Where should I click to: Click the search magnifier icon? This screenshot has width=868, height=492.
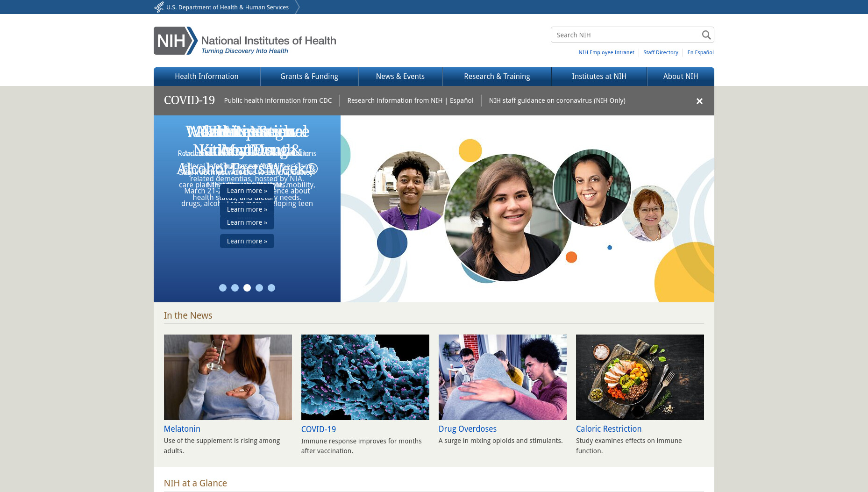706,35
